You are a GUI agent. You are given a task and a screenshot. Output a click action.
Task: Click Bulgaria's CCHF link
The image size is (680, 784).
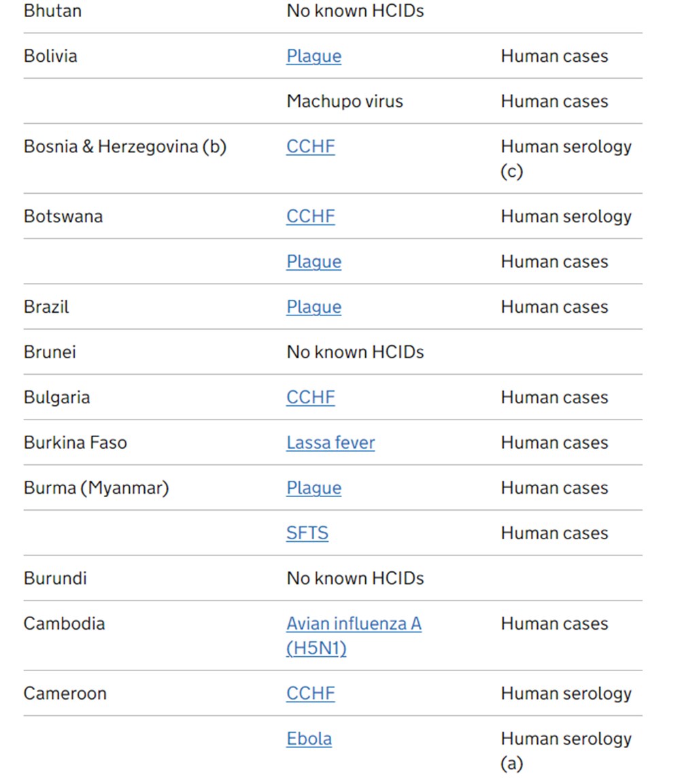click(x=310, y=398)
